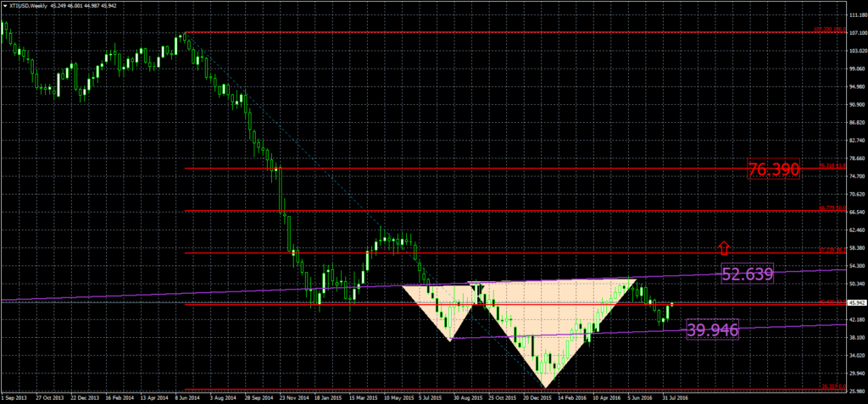Click the red up arrow marker

[724, 247]
